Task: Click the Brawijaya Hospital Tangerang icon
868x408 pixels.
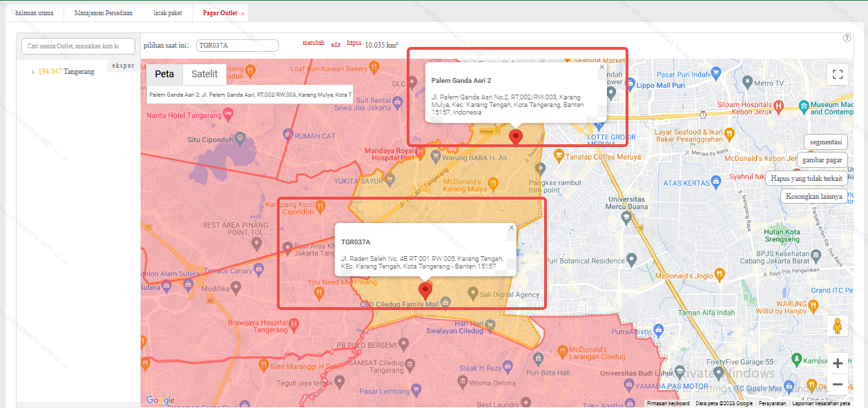Action: click(293, 323)
